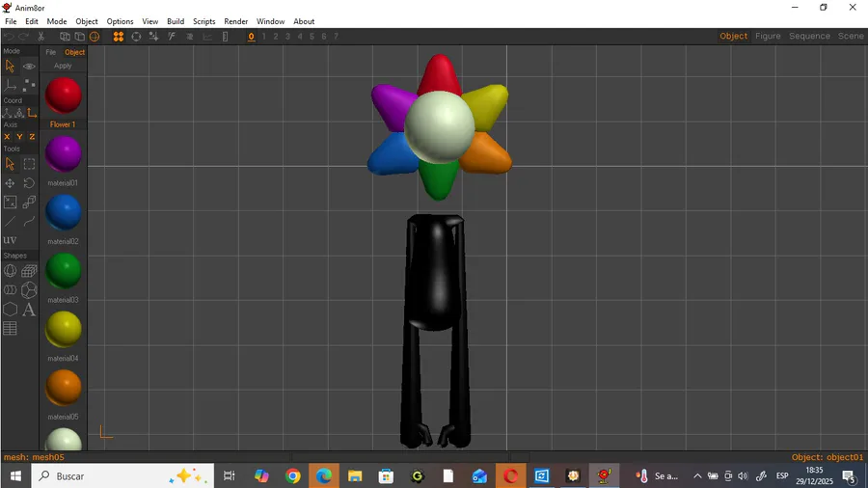Toggle the Y axis button
This screenshot has height=488, width=868.
(x=19, y=137)
